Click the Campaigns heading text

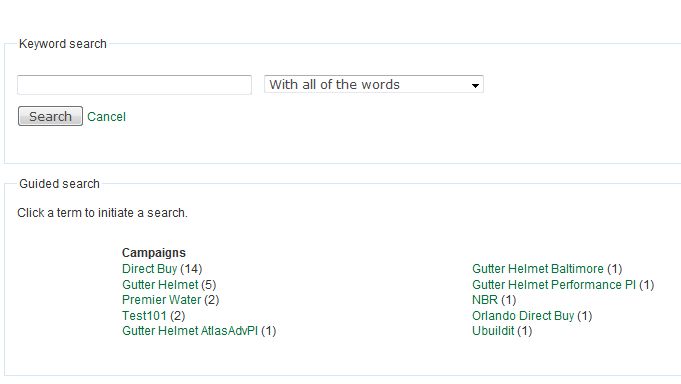pyautogui.click(x=154, y=253)
